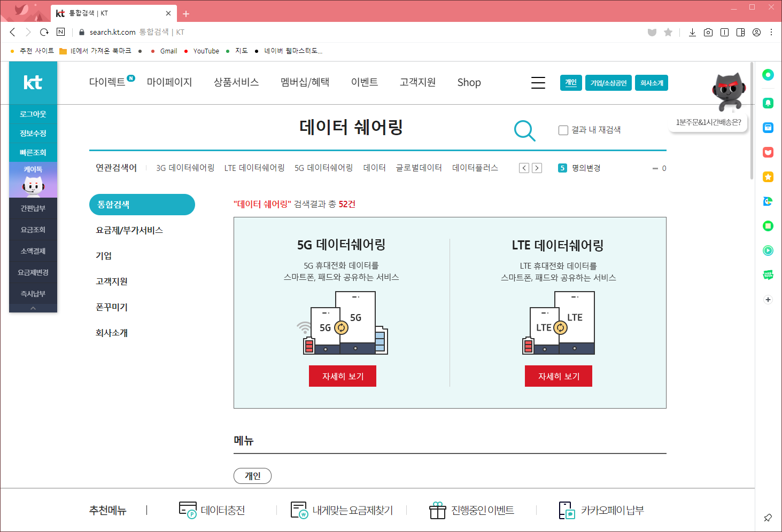Click the 데이터충전 icon in footer

[x=188, y=510]
